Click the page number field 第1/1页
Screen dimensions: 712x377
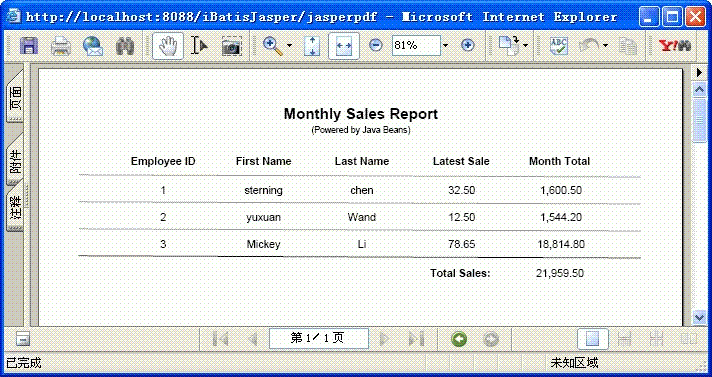pos(319,338)
